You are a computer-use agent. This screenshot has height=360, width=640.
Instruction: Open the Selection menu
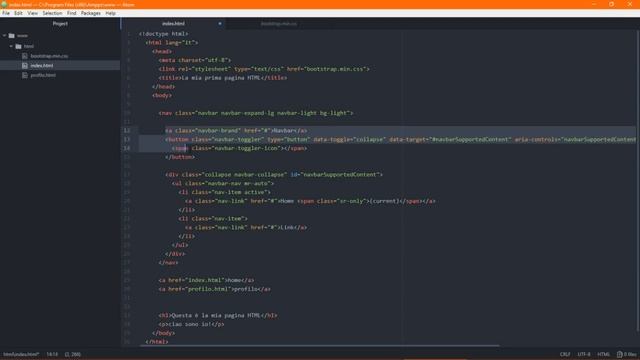point(52,13)
